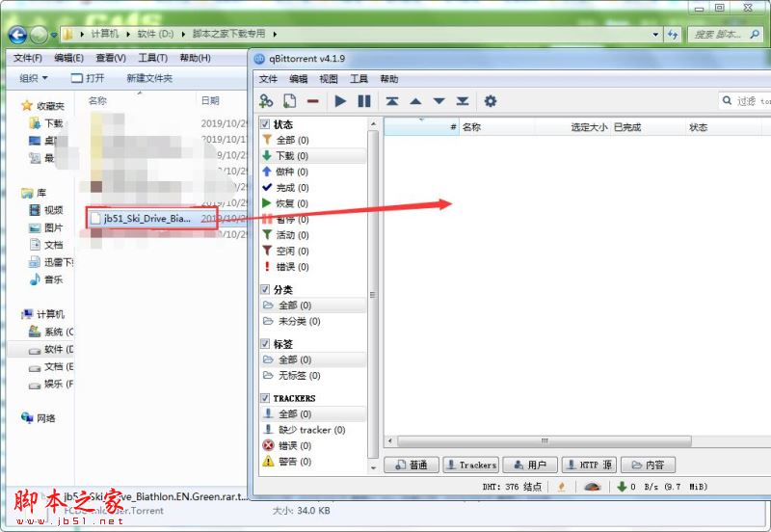Pause torrents with pause icon
The image size is (771, 532).
(364, 101)
